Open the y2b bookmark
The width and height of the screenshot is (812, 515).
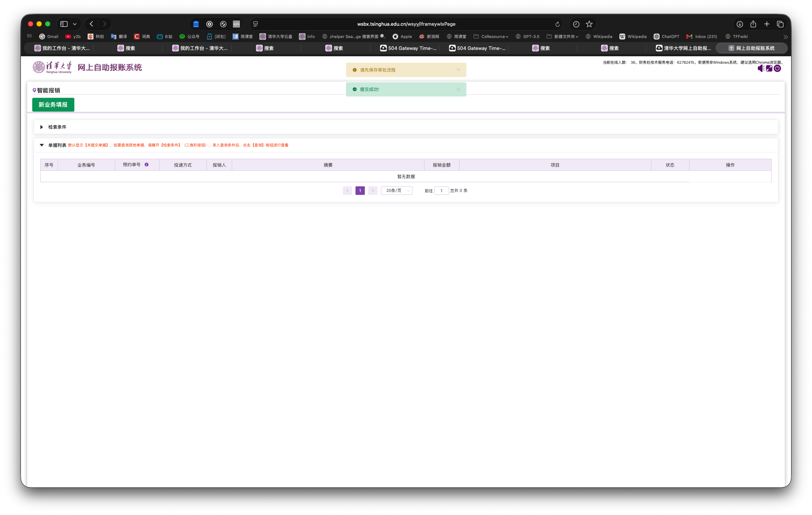coord(73,37)
